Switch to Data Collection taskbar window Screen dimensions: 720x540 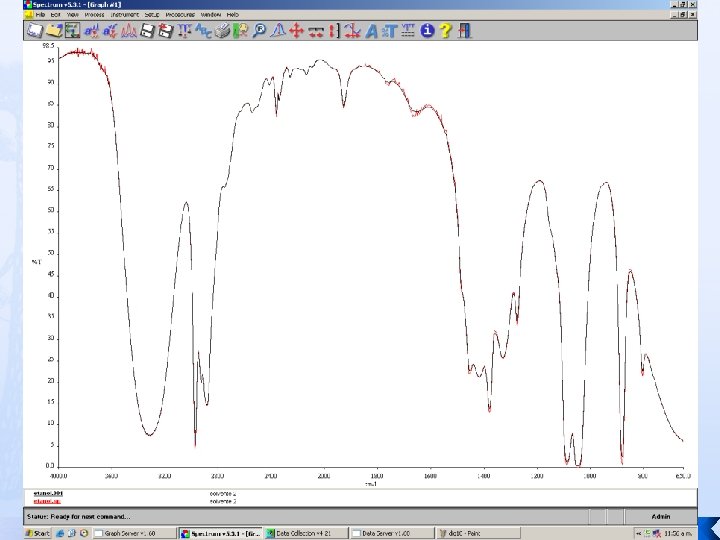pyautogui.click(x=306, y=533)
